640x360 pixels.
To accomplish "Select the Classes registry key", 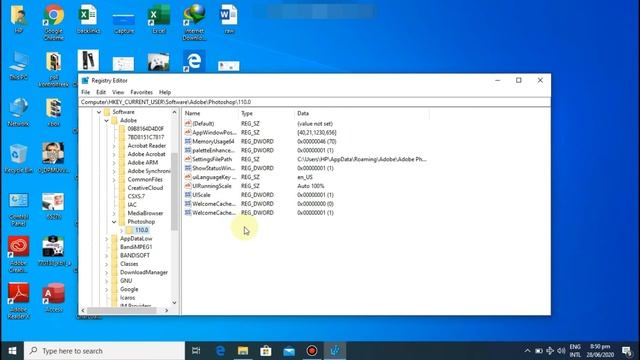I will pyautogui.click(x=129, y=264).
